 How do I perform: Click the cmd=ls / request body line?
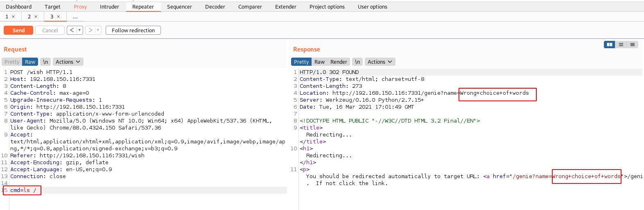23,190
